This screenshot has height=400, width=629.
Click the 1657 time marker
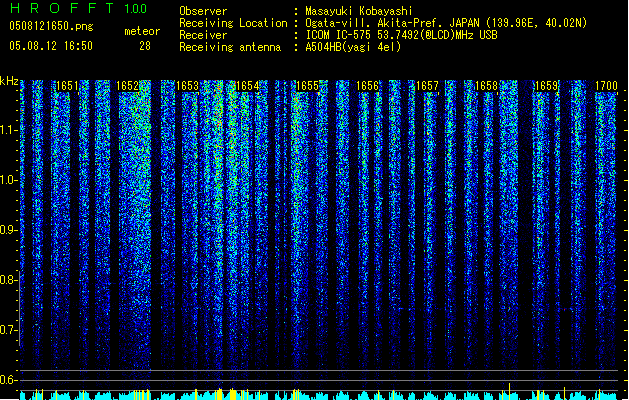pyautogui.click(x=427, y=86)
